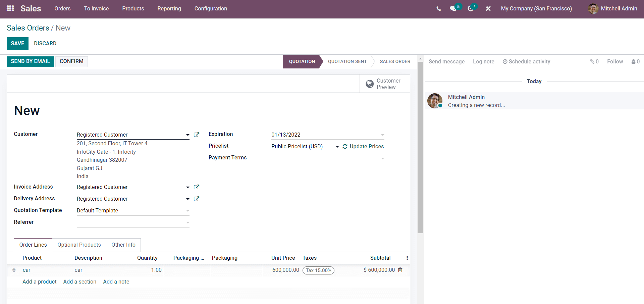
Task: Expand the Delivery Address dropdown arrow
Action: 188,199
